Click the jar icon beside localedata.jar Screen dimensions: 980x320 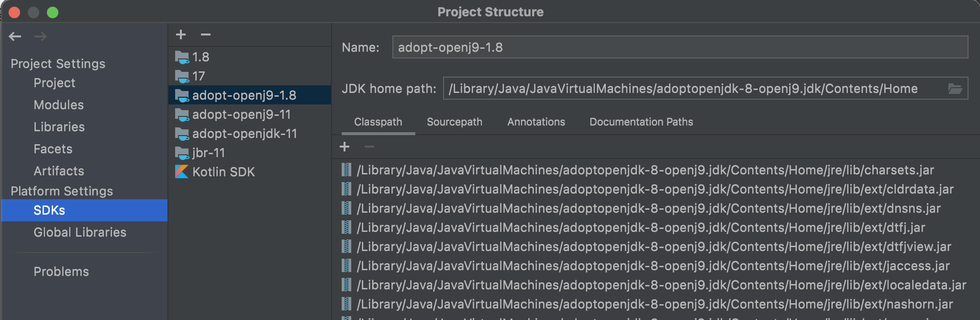(x=346, y=285)
